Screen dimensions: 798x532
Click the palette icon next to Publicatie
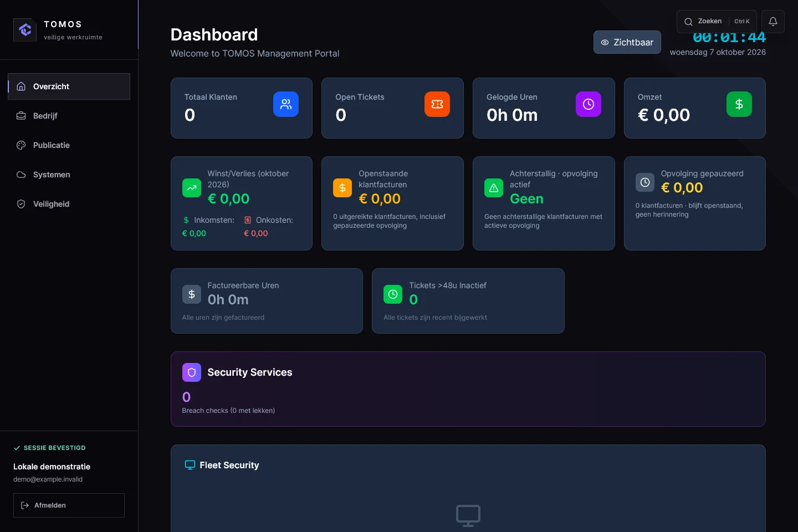coord(21,145)
